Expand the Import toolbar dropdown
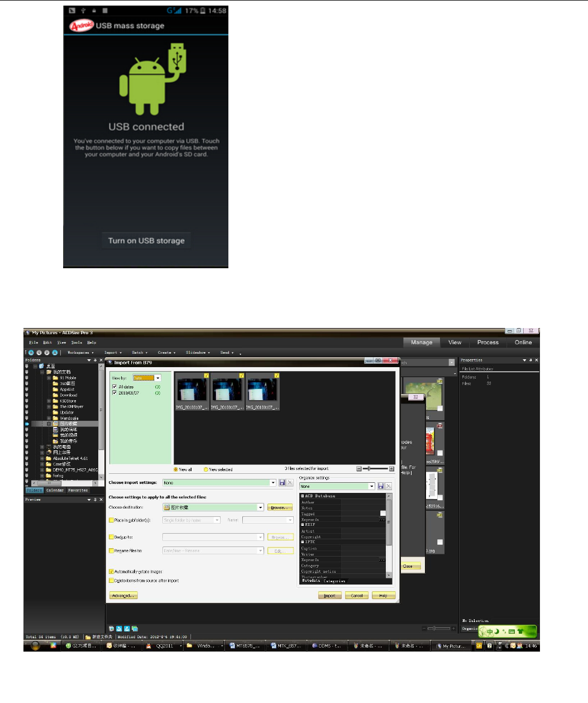Image resolution: width=588 pixels, height=703 pixels. pyautogui.click(x=113, y=353)
